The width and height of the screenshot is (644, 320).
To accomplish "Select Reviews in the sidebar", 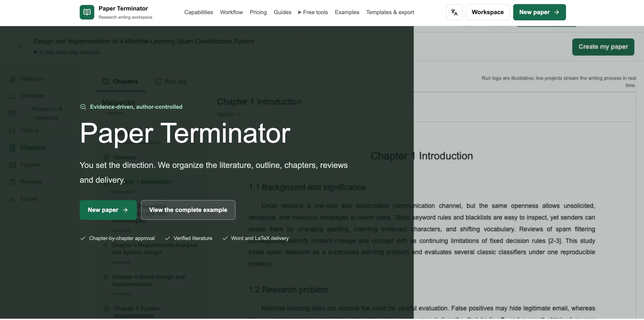I will [x=31, y=182].
